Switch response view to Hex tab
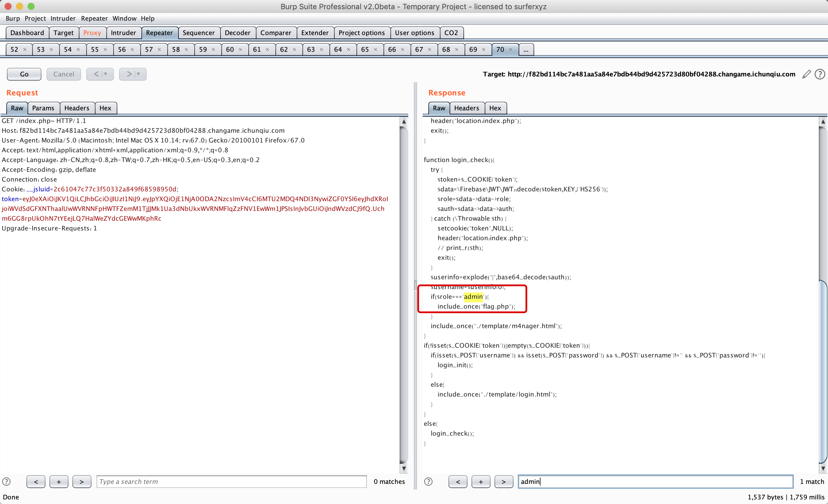This screenshot has width=828, height=504. [495, 108]
